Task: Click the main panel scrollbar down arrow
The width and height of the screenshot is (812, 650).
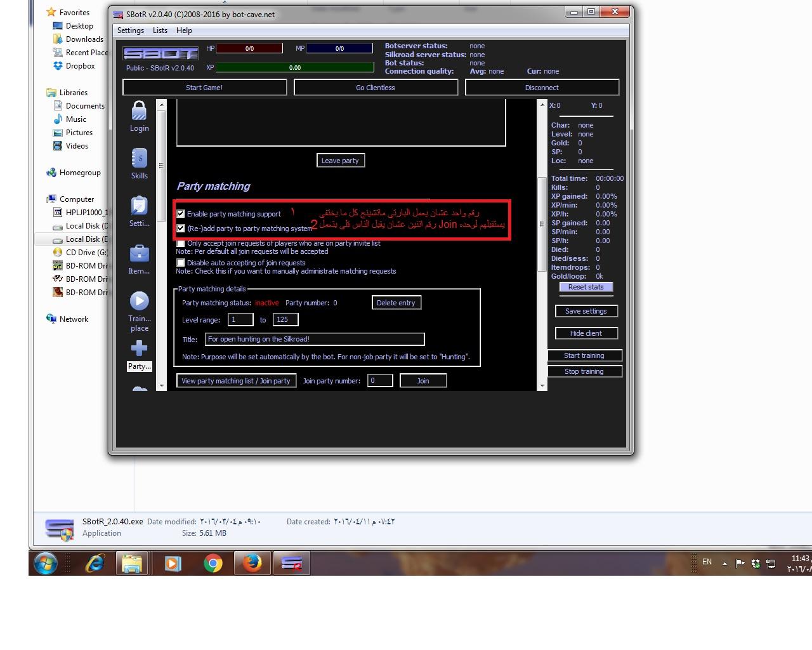Action: click(x=542, y=385)
